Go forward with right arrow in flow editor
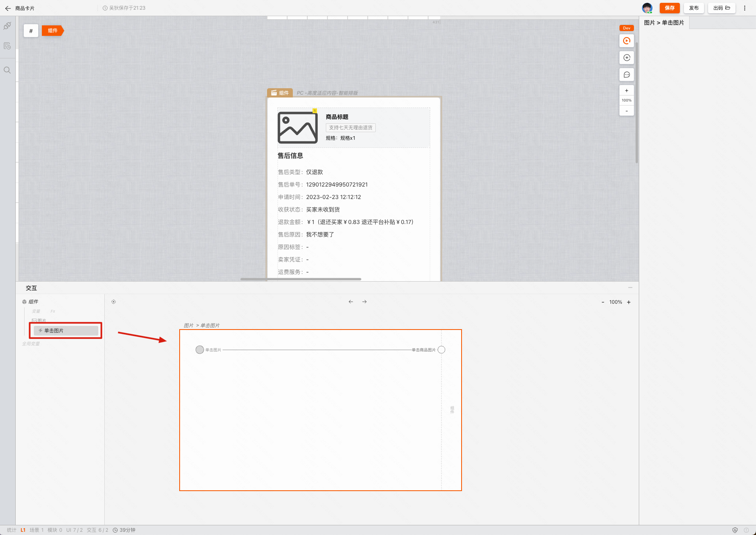 [365, 302]
